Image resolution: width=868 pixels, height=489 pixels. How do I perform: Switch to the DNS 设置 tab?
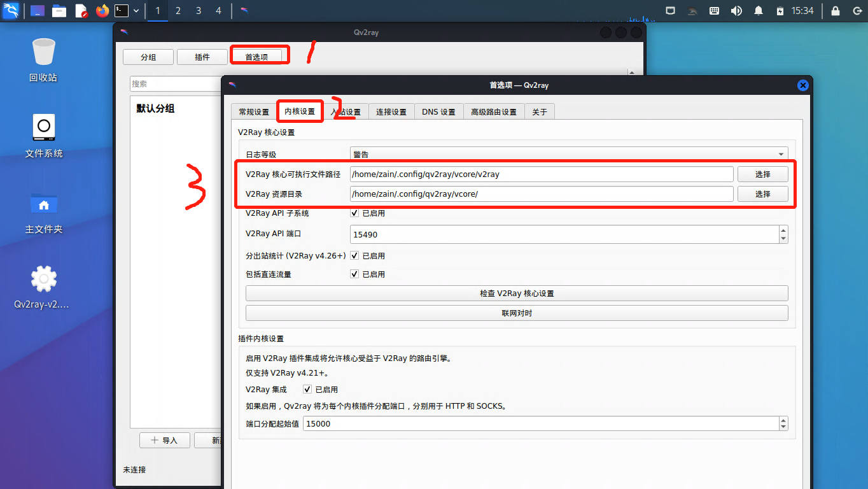click(438, 111)
